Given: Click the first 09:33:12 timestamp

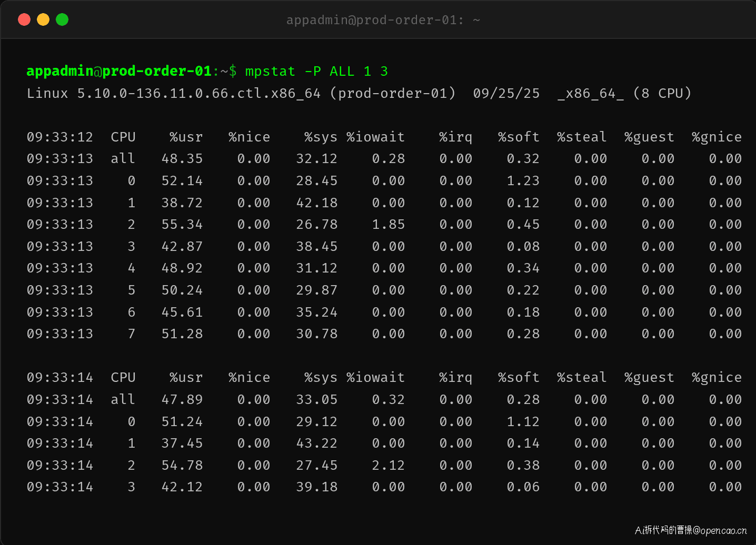Looking at the screenshot, I should coord(59,137).
